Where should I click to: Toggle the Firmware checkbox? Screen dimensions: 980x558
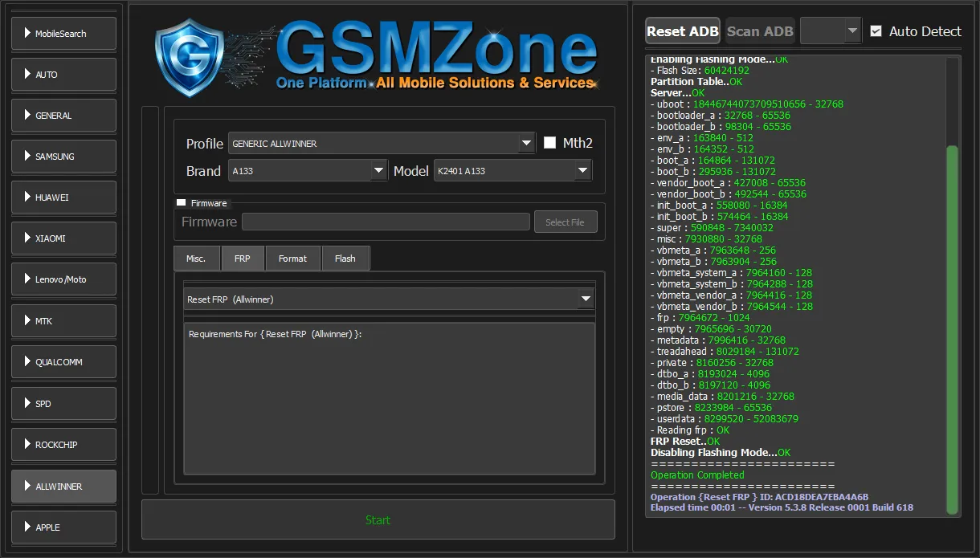click(x=182, y=203)
